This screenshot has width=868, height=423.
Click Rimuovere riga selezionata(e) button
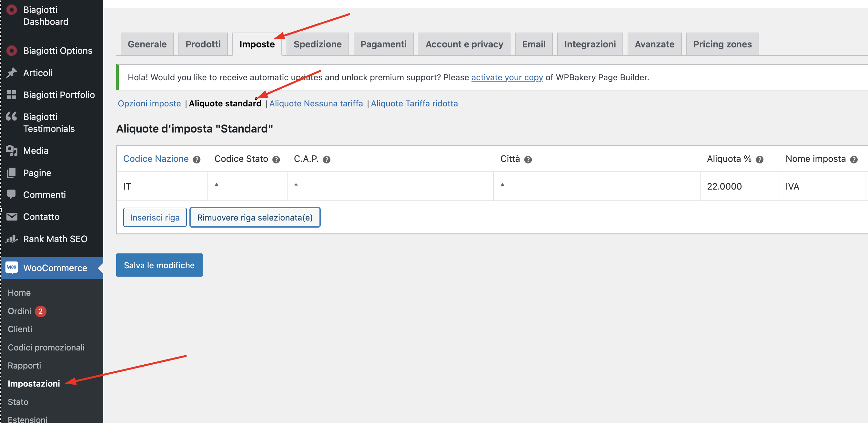(255, 218)
